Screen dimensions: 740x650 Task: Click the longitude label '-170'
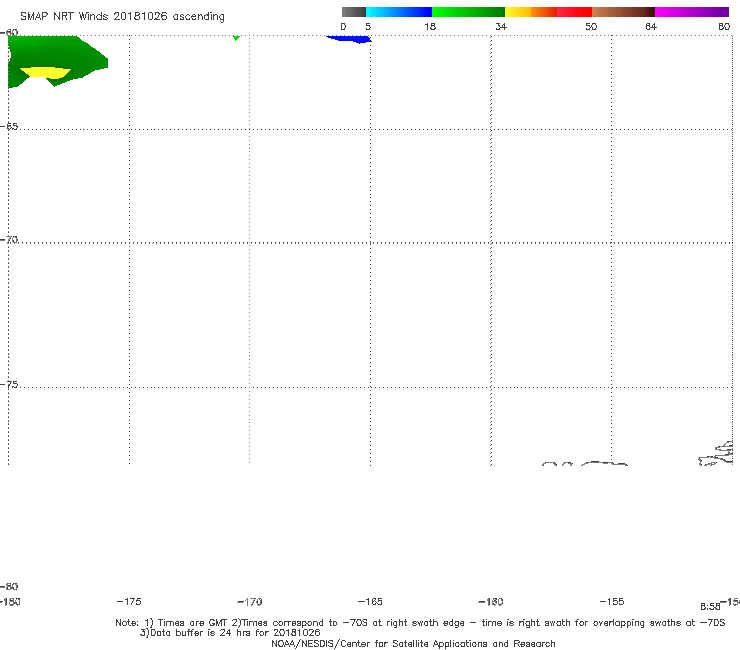tap(250, 602)
